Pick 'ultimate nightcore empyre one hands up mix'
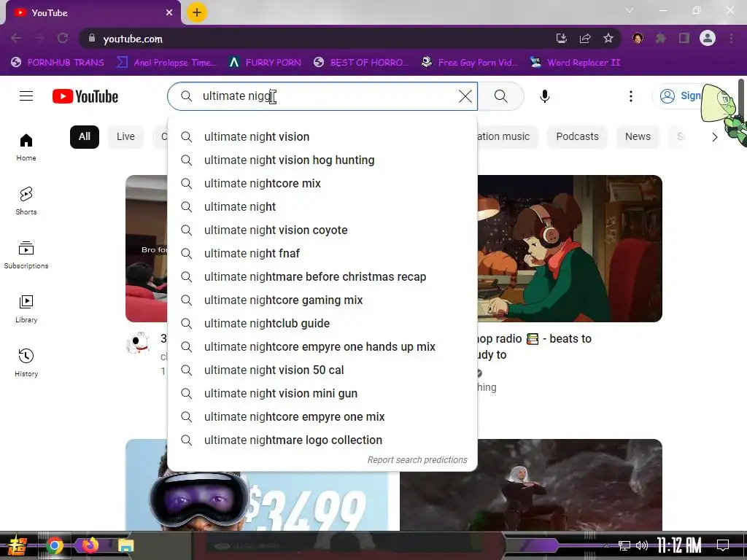747x560 pixels. coord(322,346)
